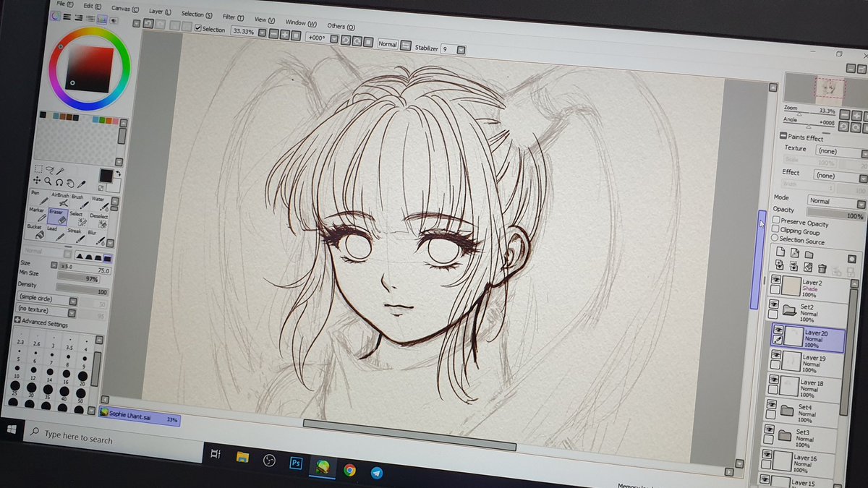The image size is (868, 488).
Task: Enable Clipping Group checkbox
Action: (x=775, y=229)
